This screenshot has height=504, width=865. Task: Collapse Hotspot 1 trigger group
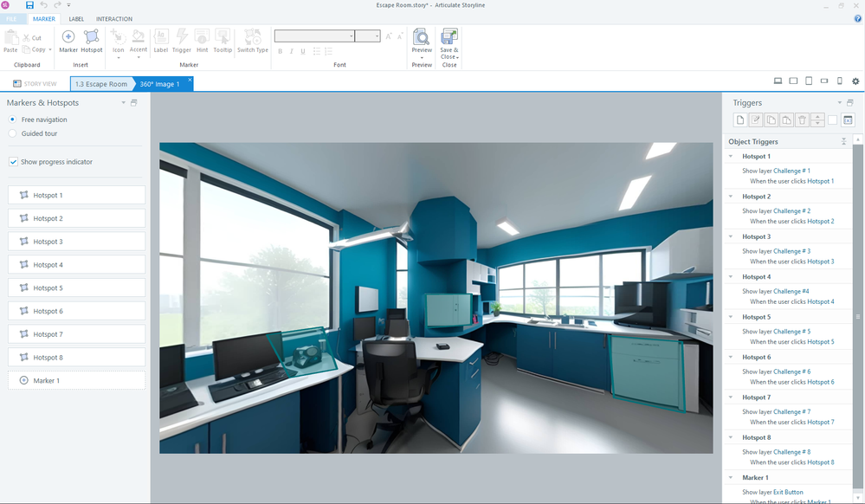coord(731,156)
